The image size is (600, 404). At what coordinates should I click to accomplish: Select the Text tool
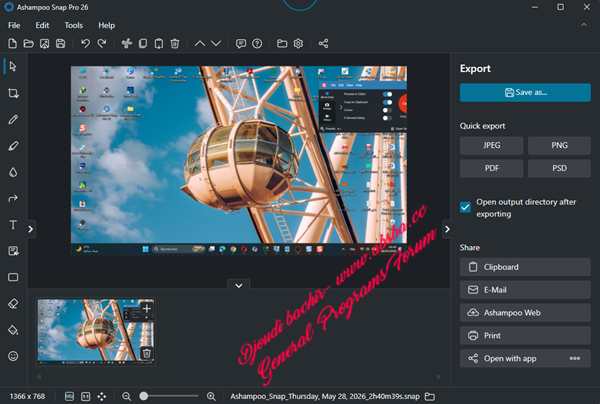click(13, 225)
